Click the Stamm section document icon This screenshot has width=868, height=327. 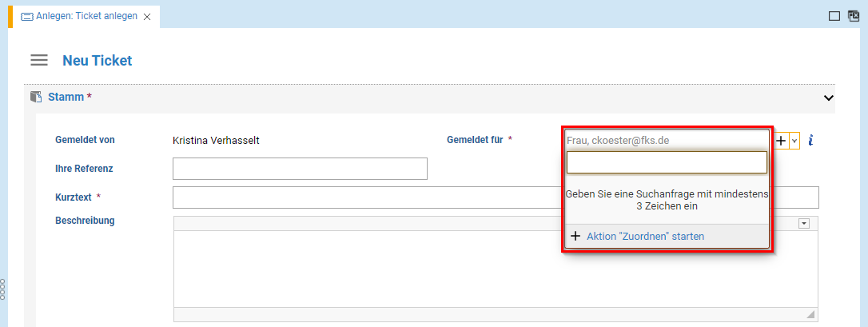click(x=36, y=97)
